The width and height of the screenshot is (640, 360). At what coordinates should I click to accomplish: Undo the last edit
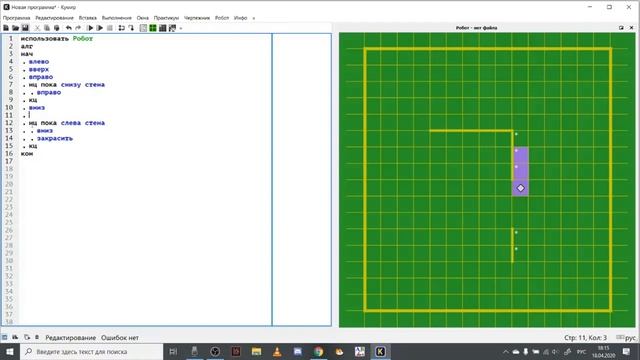pyautogui.click(x=69, y=28)
